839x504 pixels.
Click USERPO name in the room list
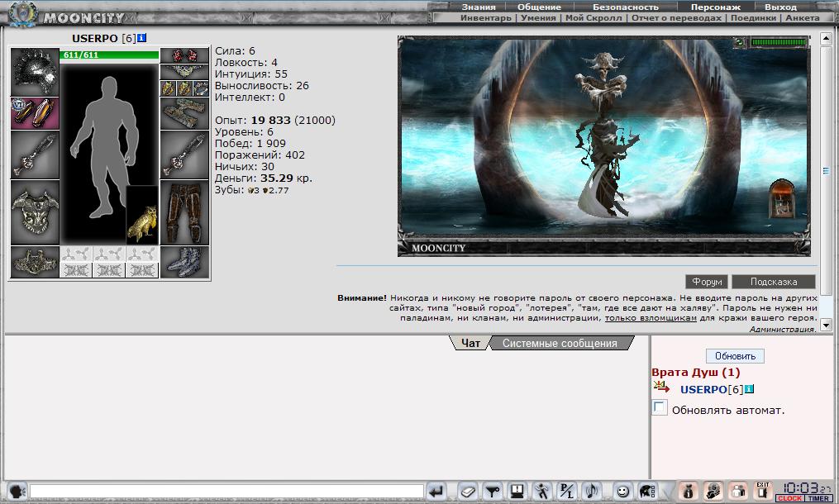point(703,389)
